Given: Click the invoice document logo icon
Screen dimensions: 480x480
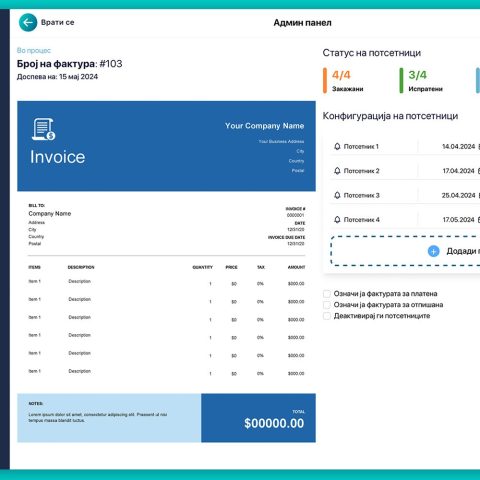Looking at the screenshot, I should click(x=44, y=129).
